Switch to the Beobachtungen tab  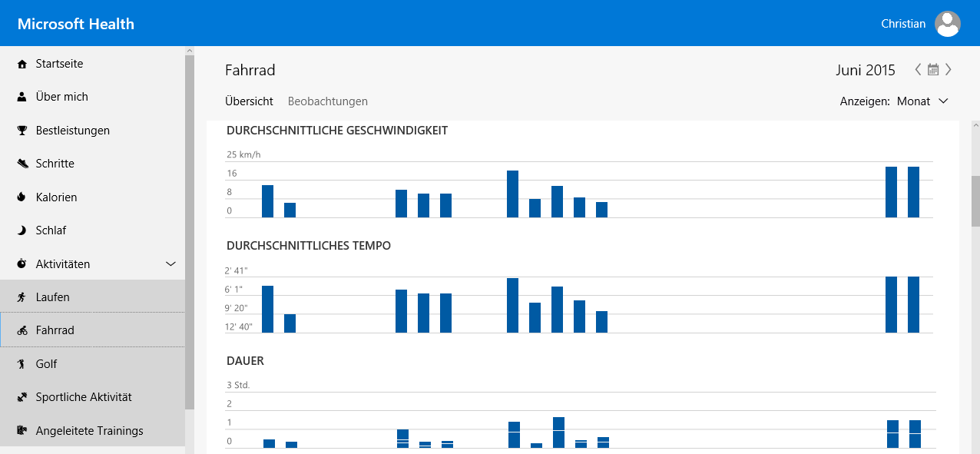click(327, 101)
